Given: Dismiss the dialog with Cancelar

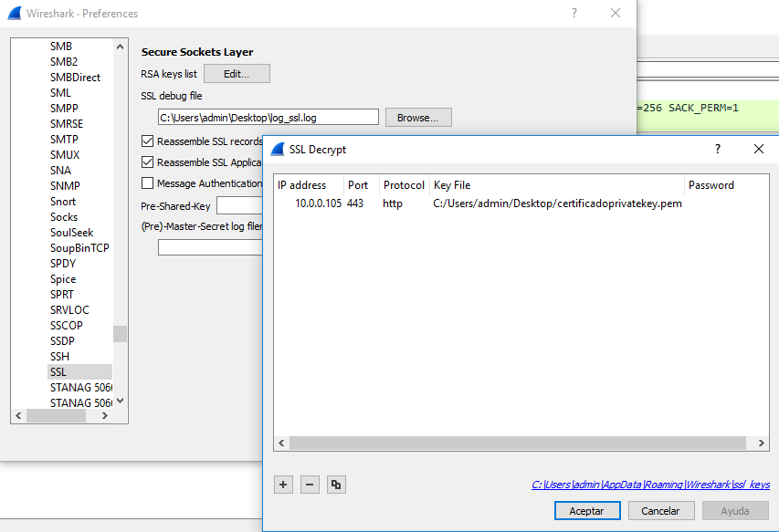Looking at the screenshot, I should pos(661,511).
